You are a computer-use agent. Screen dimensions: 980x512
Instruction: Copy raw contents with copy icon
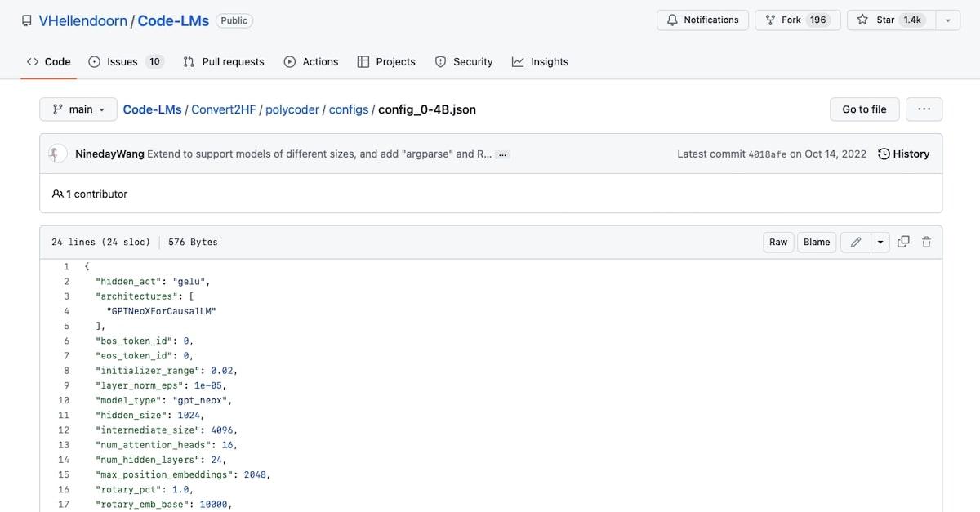[x=903, y=242]
